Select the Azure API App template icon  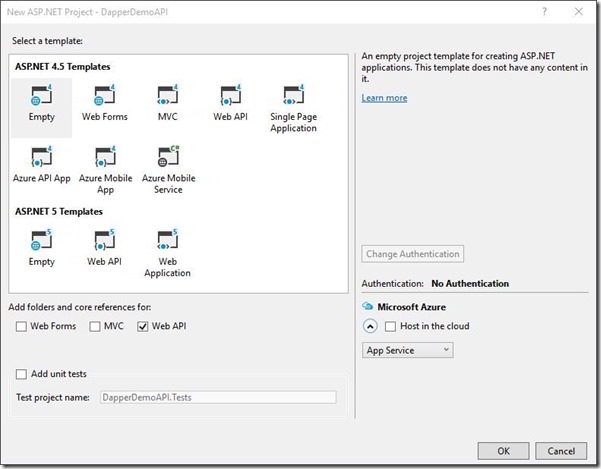(x=41, y=156)
